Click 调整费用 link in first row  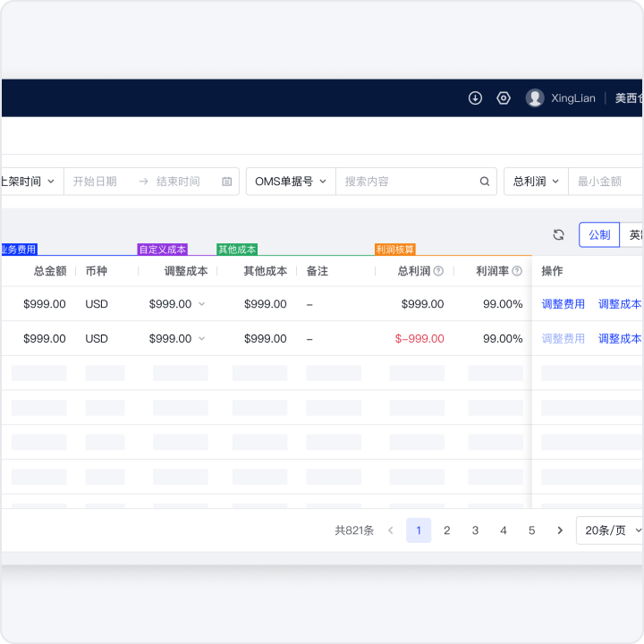click(x=563, y=304)
